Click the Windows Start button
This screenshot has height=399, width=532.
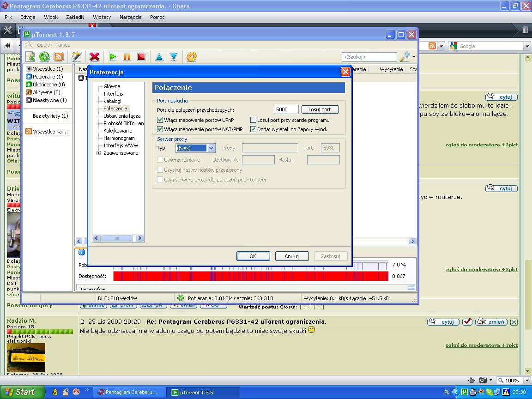[x=22, y=392]
